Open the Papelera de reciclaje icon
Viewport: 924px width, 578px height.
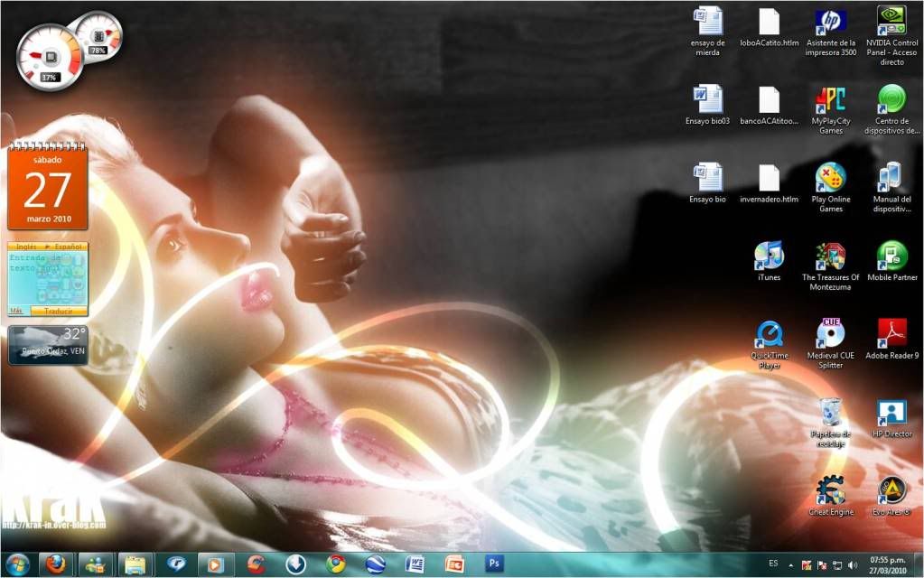click(x=830, y=413)
